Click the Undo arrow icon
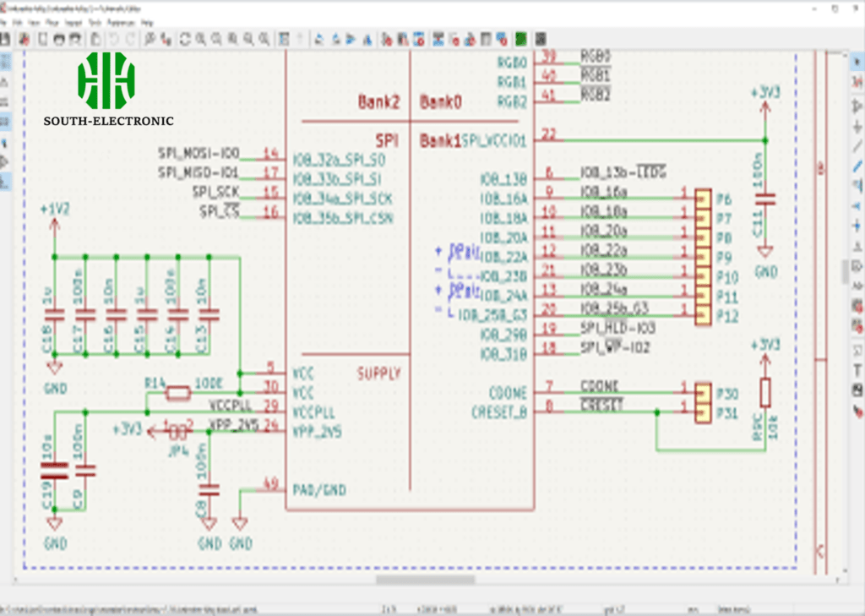The height and width of the screenshot is (616, 865). (x=112, y=39)
